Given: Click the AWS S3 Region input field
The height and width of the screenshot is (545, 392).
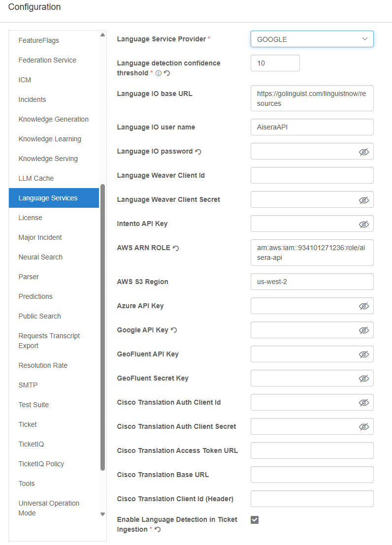Looking at the screenshot, I should 312,282.
